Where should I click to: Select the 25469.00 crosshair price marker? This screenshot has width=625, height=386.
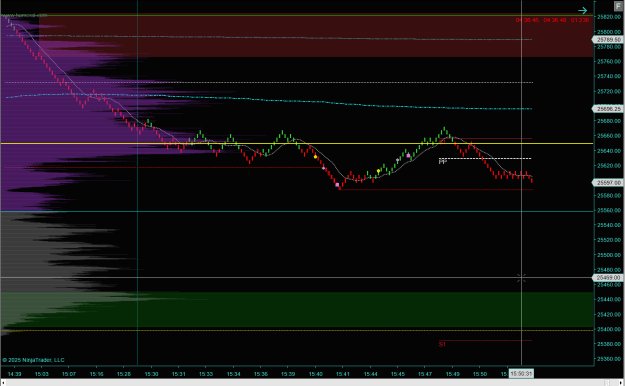tap(608, 277)
